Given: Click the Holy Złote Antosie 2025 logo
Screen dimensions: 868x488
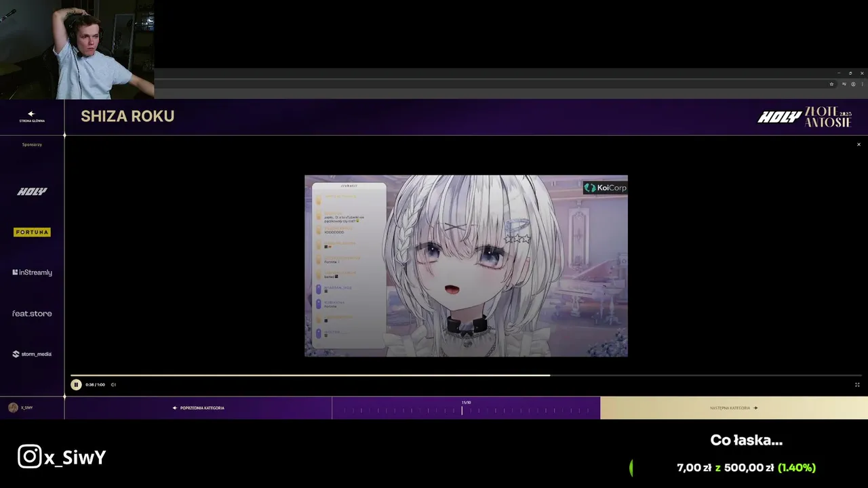Looking at the screenshot, I should [804, 117].
